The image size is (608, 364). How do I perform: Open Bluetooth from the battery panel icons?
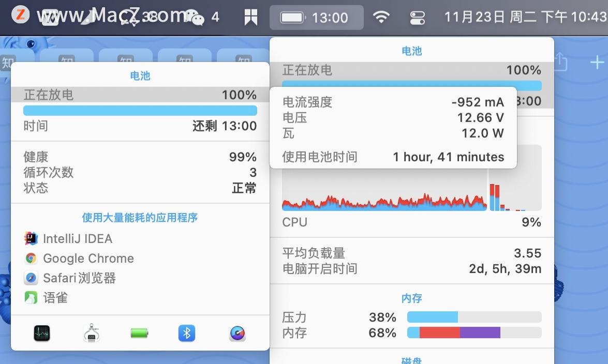[x=186, y=333]
